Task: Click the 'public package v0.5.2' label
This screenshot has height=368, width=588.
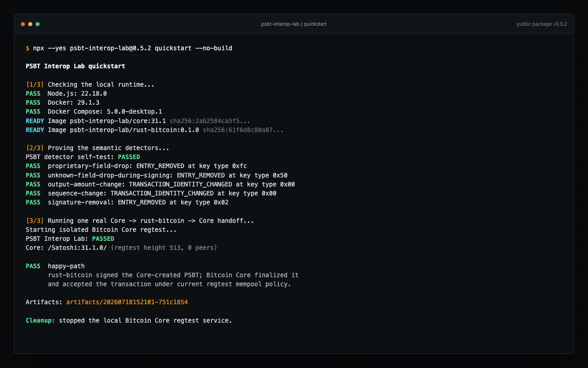Action: point(542,24)
